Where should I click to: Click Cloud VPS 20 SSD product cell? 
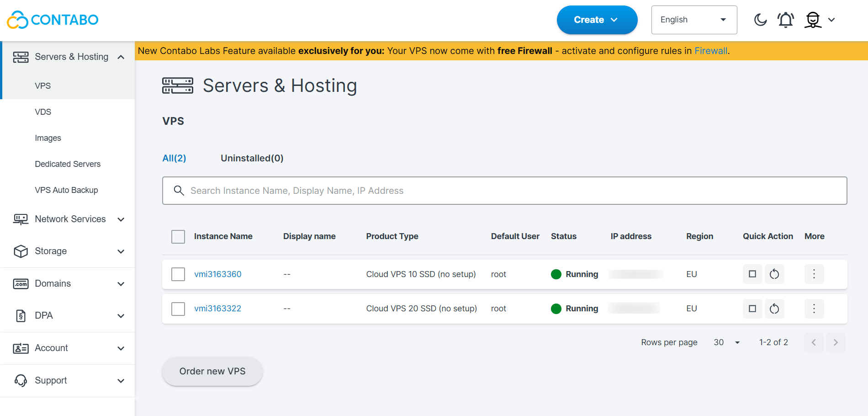(x=422, y=309)
